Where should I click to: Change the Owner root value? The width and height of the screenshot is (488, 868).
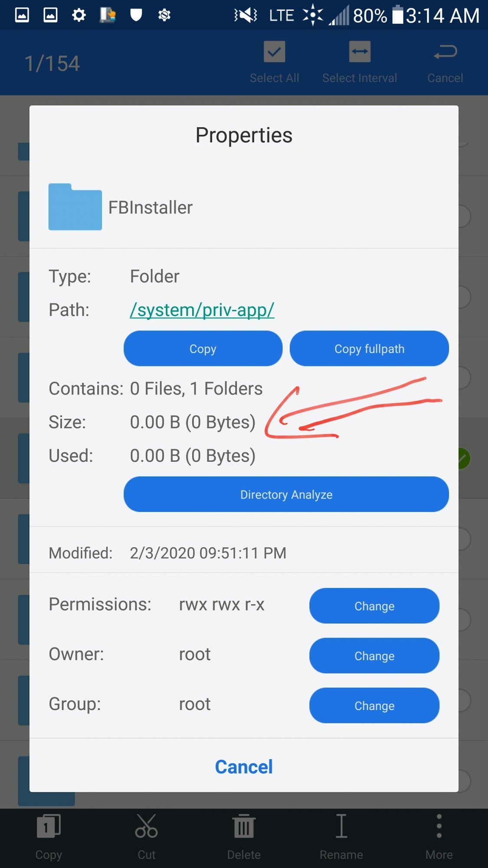374,656
